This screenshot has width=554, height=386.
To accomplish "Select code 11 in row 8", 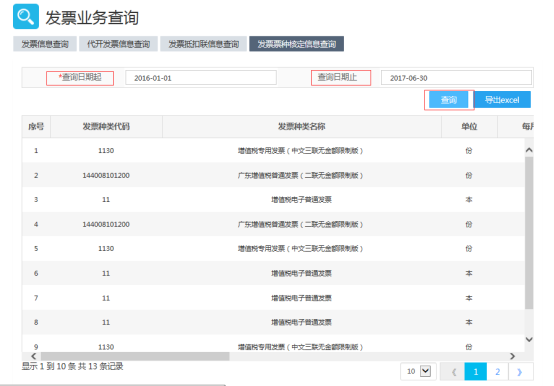I will [x=106, y=322].
